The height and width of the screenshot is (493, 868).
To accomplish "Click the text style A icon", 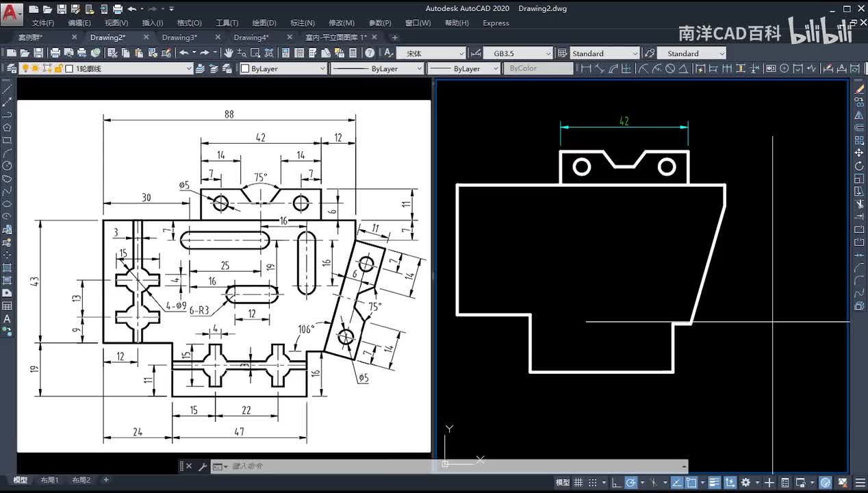I will pyautogui.click(x=388, y=53).
